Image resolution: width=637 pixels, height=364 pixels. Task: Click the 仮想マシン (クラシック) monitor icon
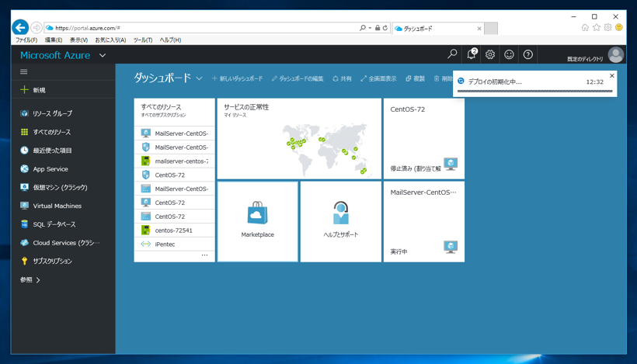point(24,187)
